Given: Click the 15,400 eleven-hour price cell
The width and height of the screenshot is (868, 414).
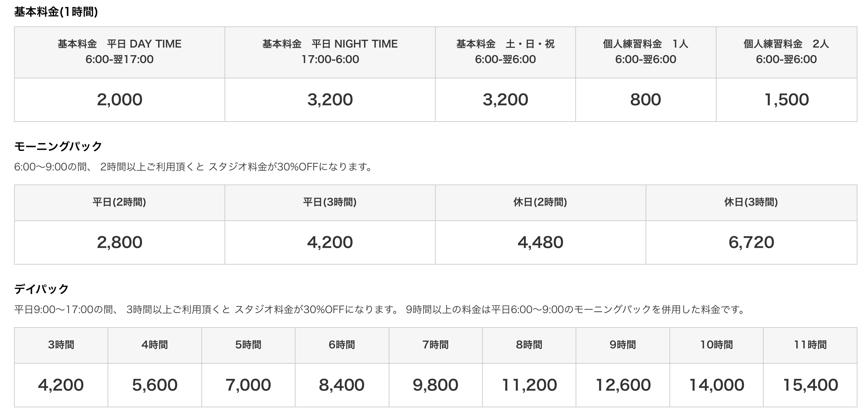Looking at the screenshot, I should tap(810, 385).
